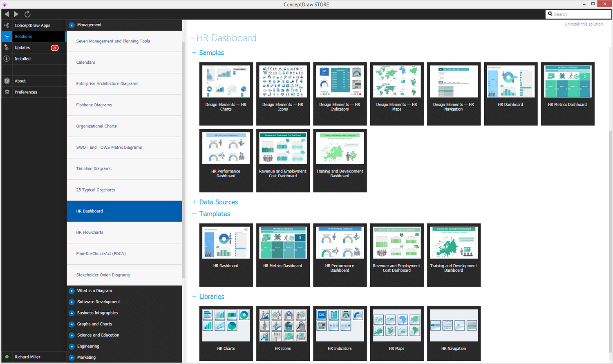Expand the Graphs and Charts category
The width and height of the screenshot is (613, 364).
(72, 324)
